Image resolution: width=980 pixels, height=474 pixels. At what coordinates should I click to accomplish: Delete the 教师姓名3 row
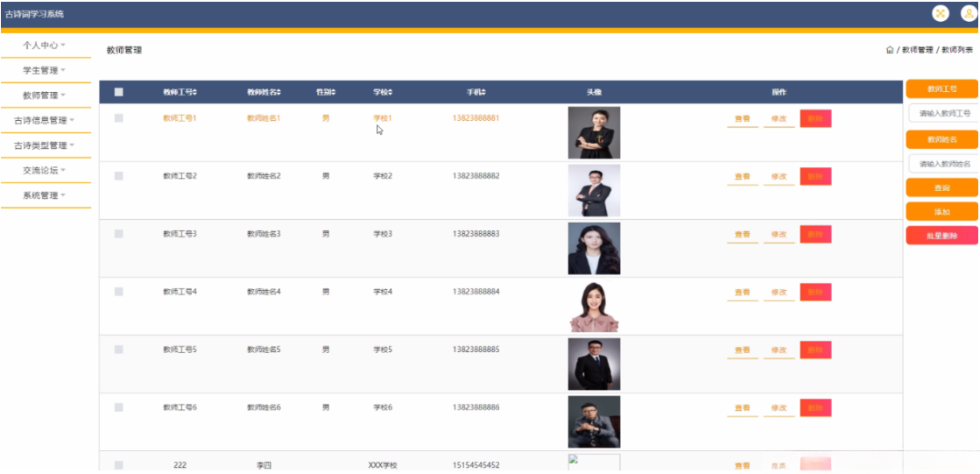(x=815, y=234)
